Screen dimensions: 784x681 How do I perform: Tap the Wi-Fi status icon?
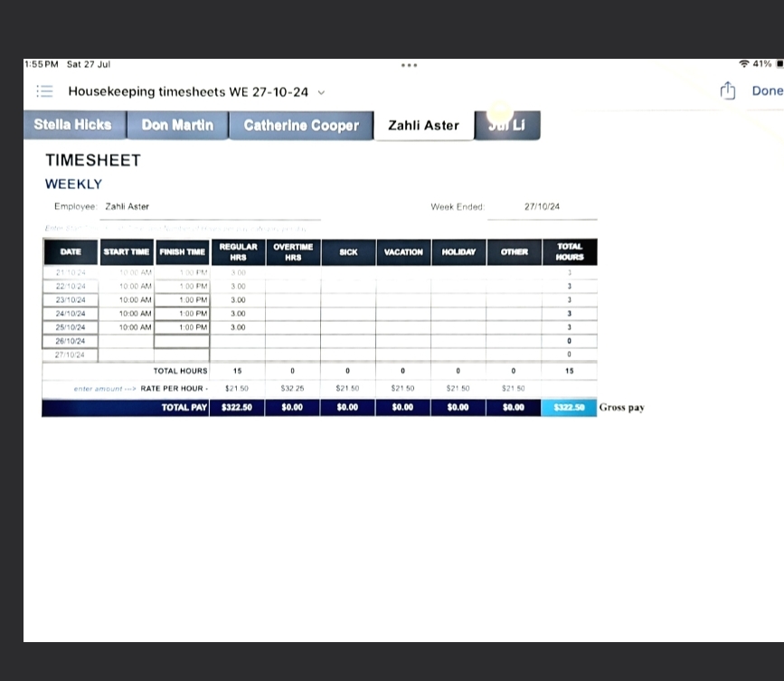[x=742, y=63]
